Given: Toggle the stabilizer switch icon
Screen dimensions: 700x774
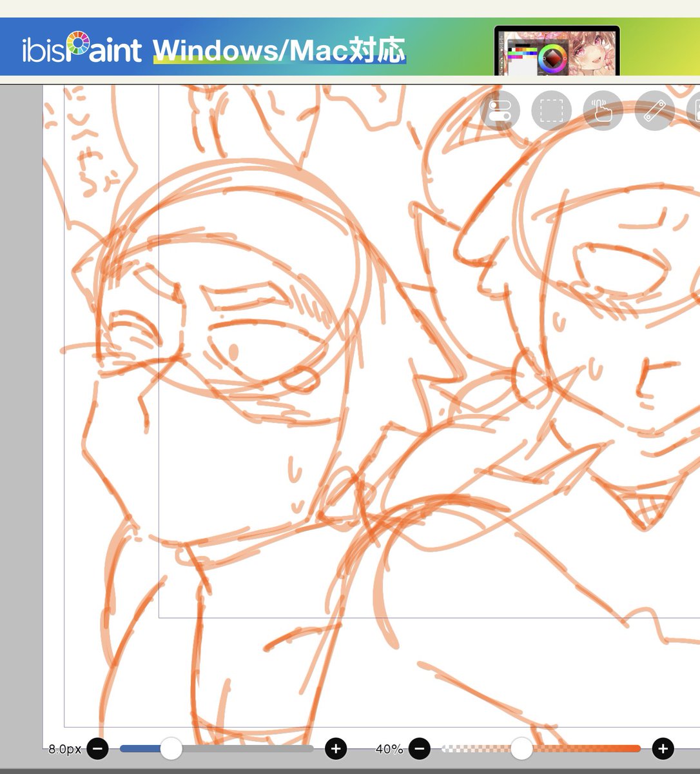Looking at the screenshot, I should click(x=500, y=111).
